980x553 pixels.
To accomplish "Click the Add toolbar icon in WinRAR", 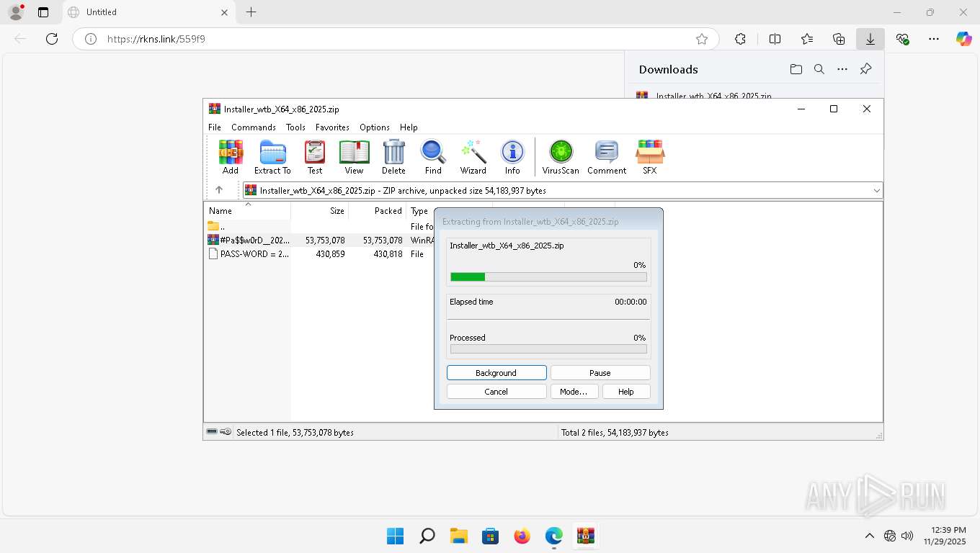I will tap(231, 157).
